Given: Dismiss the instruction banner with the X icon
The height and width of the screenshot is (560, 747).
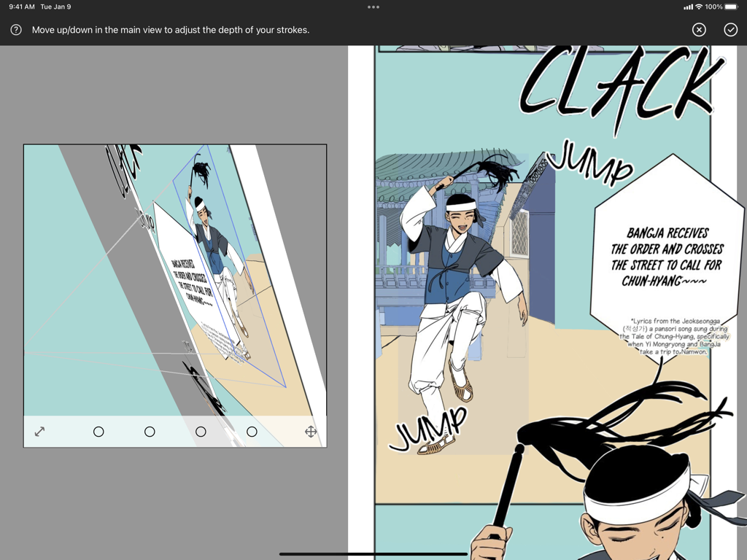Looking at the screenshot, I should point(698,30).
